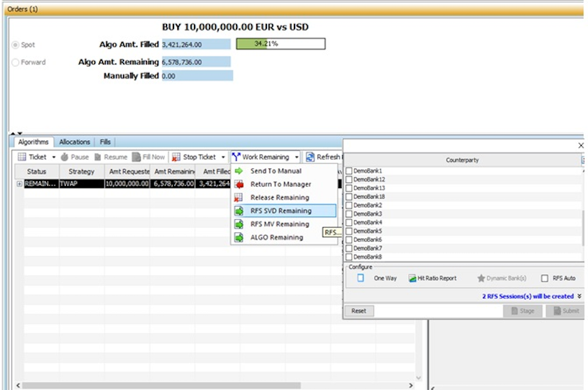
Task: Check the DemoBank1 counterparty checkbox
Action: point(349,171)
